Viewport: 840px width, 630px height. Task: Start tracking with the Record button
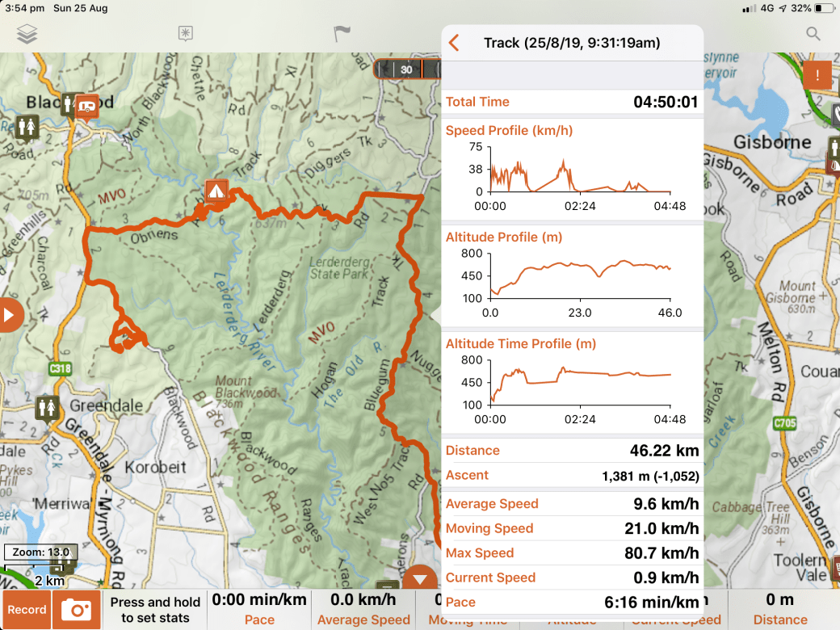[27, 610]
